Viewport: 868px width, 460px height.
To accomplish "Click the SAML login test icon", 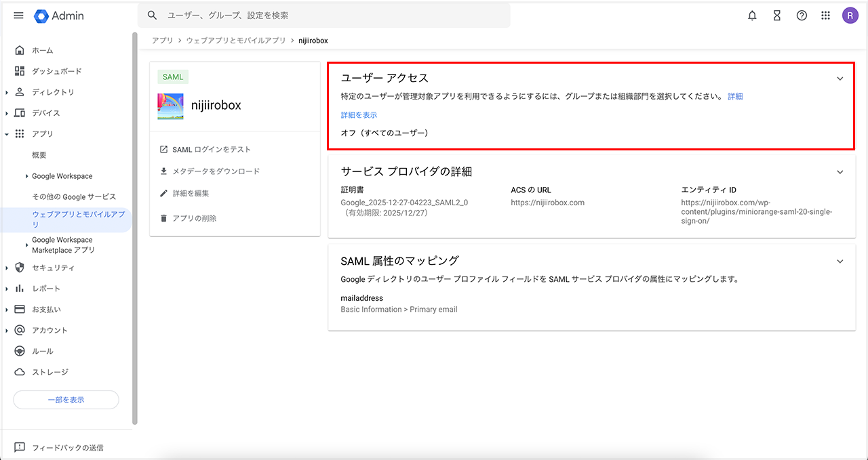I will pyautogui.click(x=163, y=150).
